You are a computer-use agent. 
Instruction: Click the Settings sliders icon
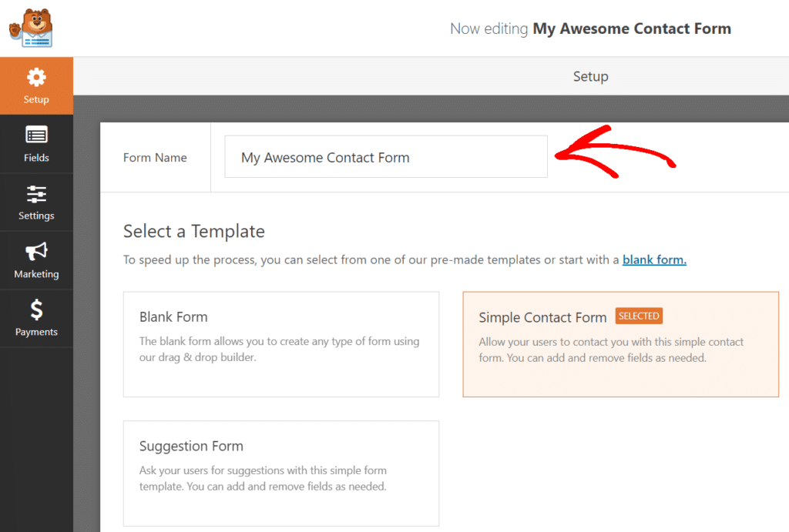click(35, 192)
